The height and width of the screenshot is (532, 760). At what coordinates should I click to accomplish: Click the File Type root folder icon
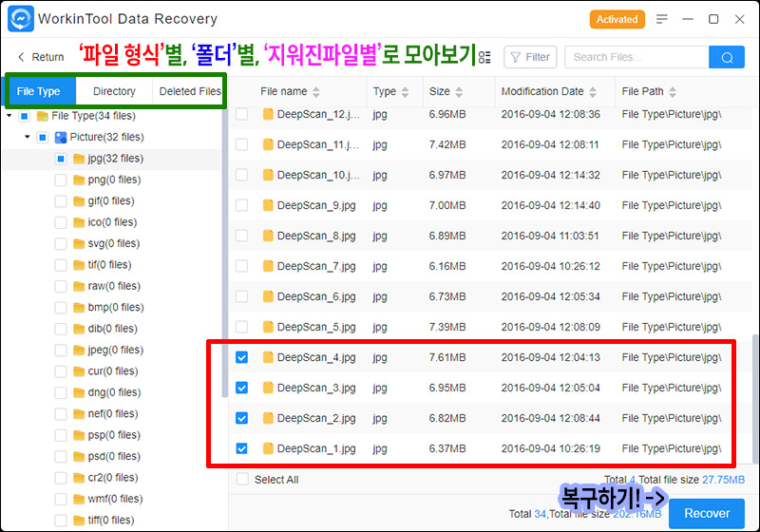tap(43, 116)
